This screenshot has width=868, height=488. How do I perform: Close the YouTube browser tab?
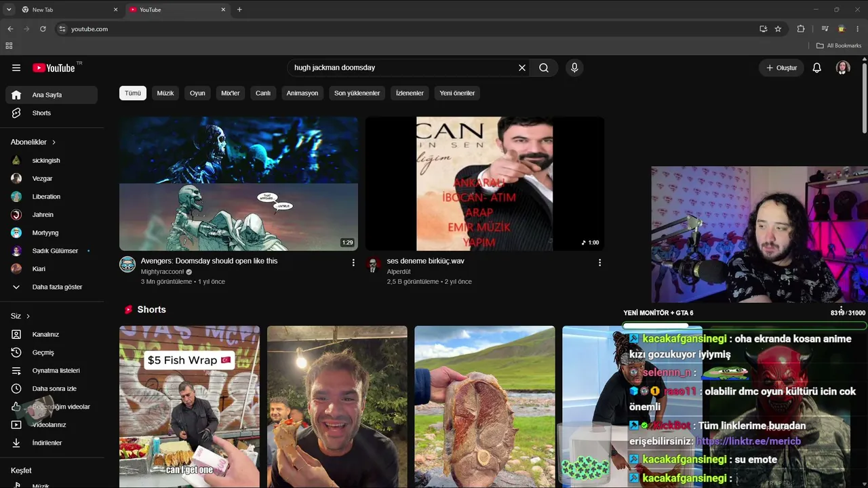tap(223, 9)
